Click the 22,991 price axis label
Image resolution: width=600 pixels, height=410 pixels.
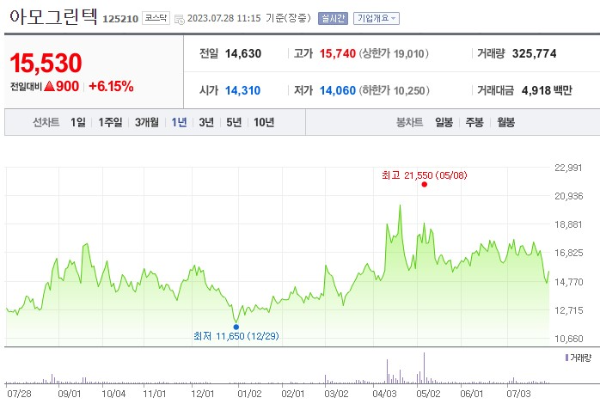[569, 168]
